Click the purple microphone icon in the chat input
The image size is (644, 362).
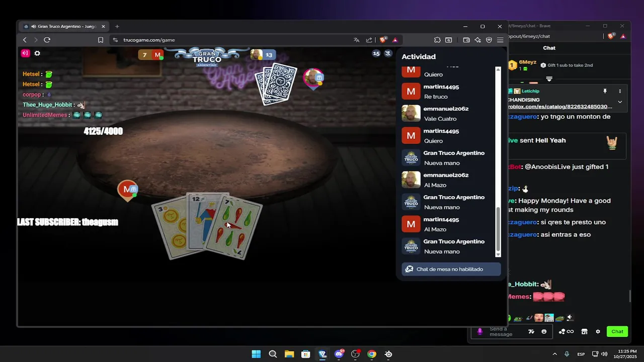click(480, 331)
